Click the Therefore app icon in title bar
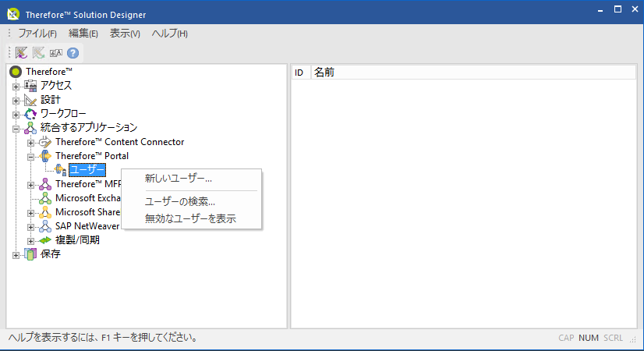This screenshot has height=351, width=644. click(x=13, y=14)
